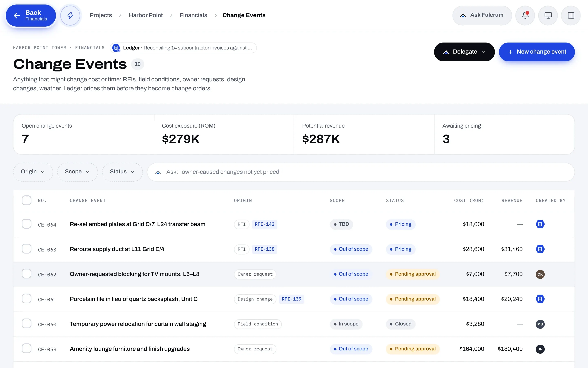
Task: Click the In scope badge on CE-060
Action: 346,324
